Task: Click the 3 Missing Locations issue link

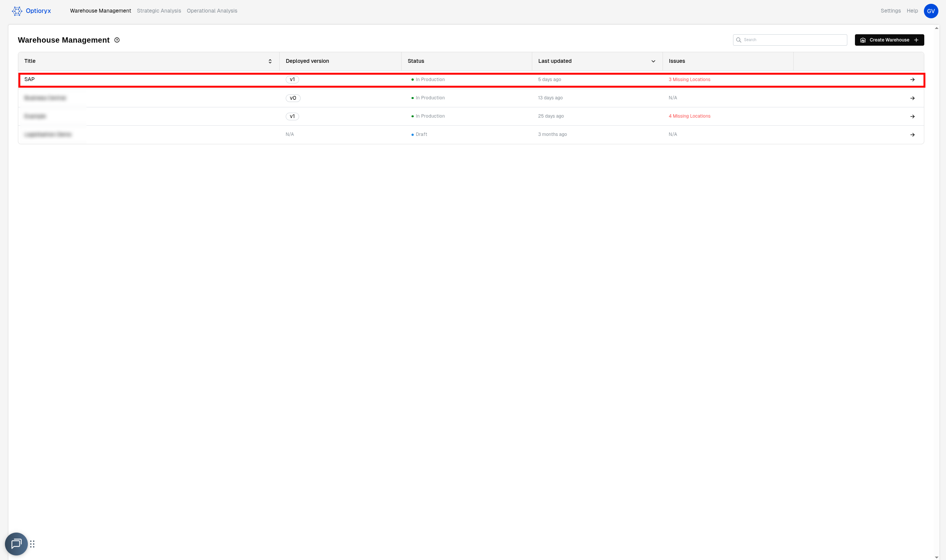Action: click(689, 80)
